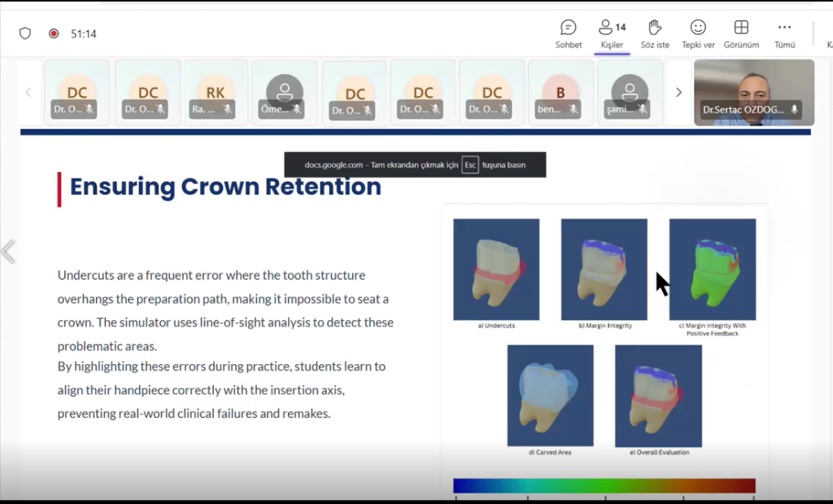Select the B participant tile
Image resolution: width=833 pixels, height=504 pixels.
click(560, 93)
